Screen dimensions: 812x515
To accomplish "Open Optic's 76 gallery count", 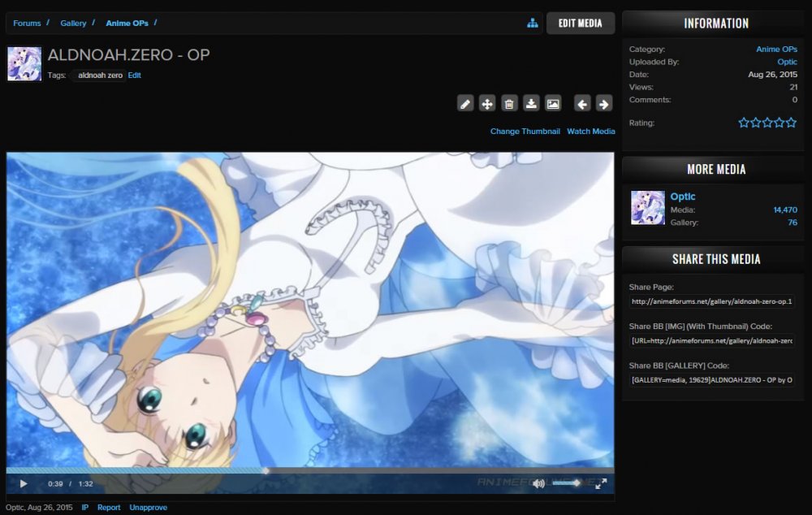I will point(793,223).
